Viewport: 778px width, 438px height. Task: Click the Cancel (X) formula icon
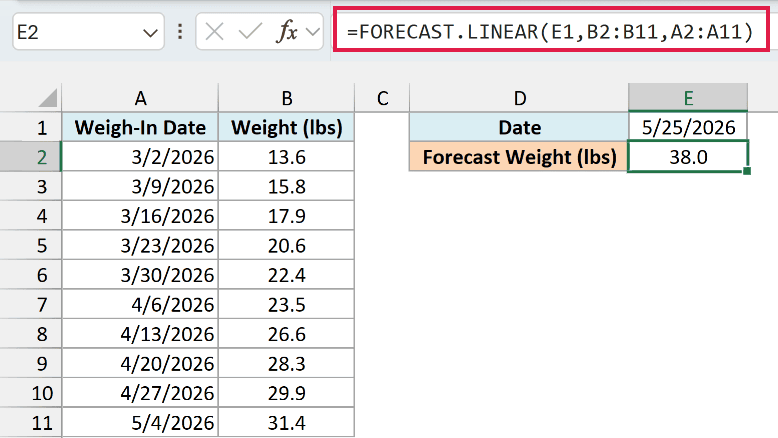(214, 32)
